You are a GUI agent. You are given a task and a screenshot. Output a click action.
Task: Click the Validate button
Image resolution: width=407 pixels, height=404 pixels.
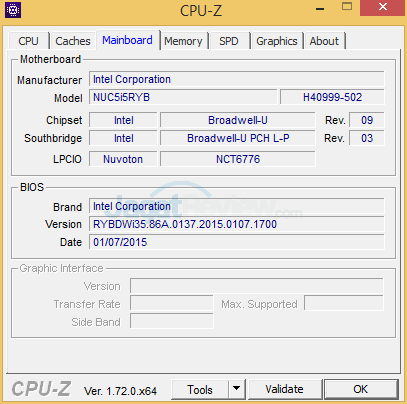click(284, 389)
